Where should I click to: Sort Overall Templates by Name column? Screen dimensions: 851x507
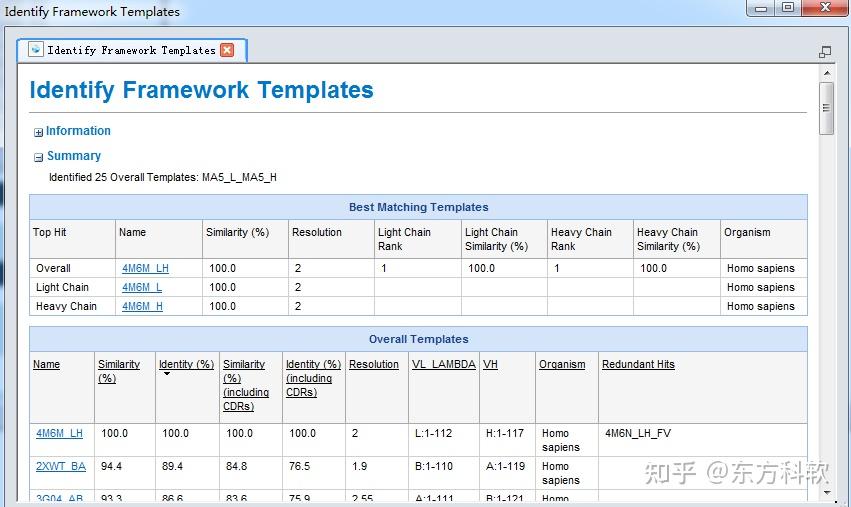coord(46,364)
